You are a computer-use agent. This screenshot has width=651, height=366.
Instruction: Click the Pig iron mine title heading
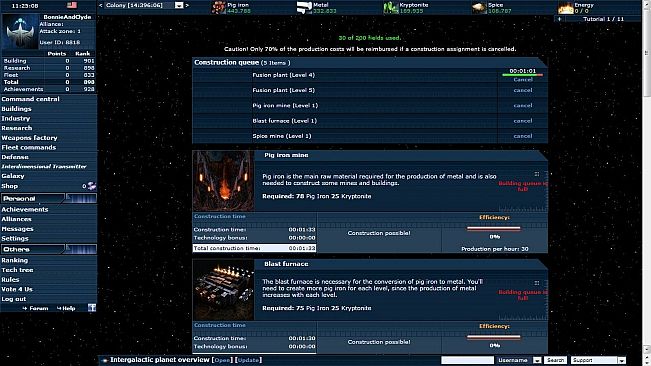click(286, 155)
